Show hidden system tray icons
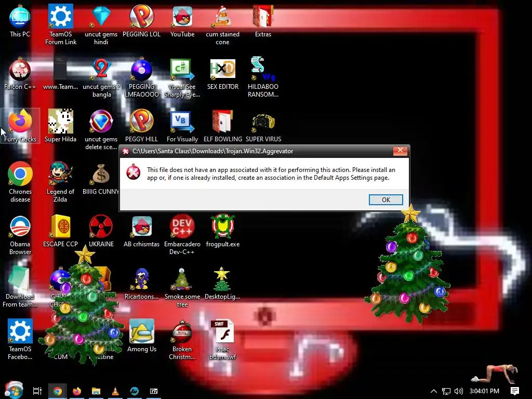 [434, 391]
